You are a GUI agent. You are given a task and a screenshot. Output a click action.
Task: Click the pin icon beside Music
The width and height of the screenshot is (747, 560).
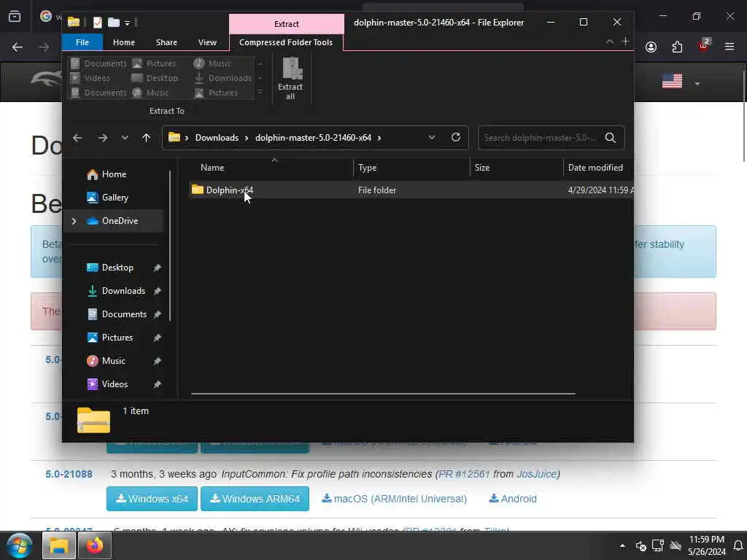(158, 361)
